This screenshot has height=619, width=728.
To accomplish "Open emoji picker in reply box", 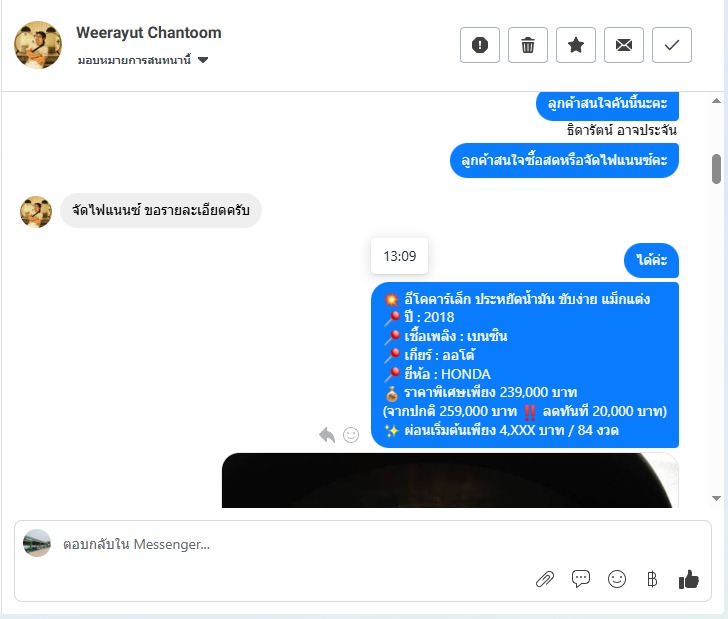I will coord(617,579).
